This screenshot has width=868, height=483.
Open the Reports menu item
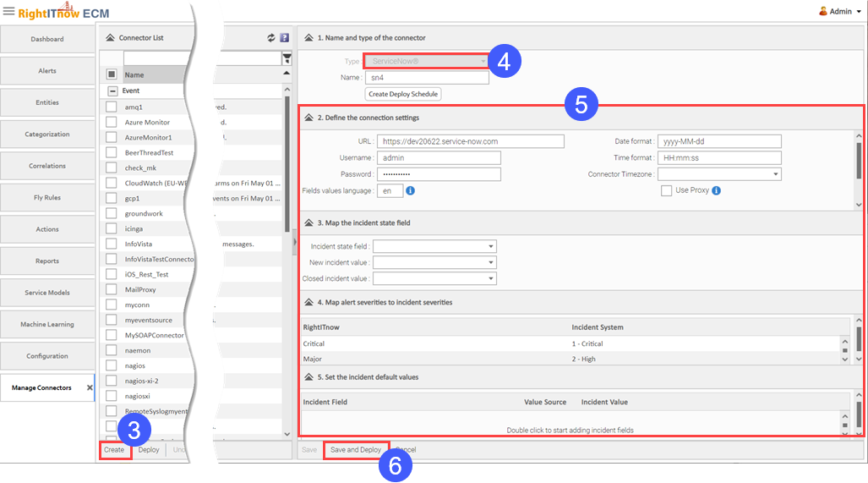point(47,261)
